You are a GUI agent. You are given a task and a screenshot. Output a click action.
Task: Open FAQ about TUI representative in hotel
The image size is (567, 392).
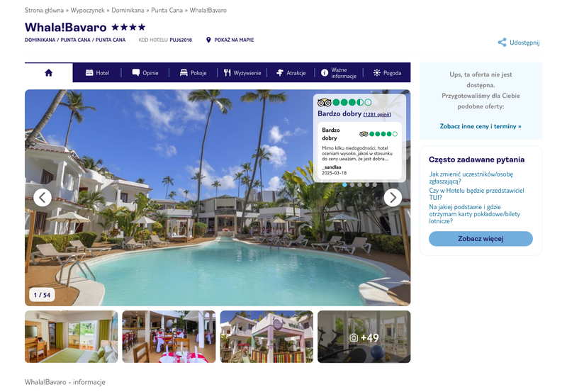click(476, 194)
